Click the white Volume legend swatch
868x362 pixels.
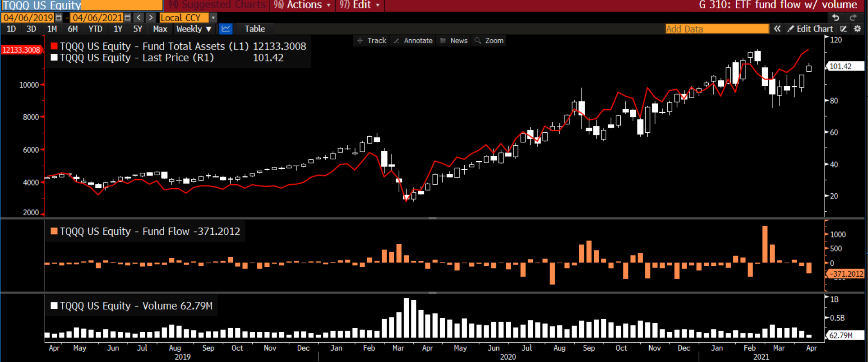(54, 306)
